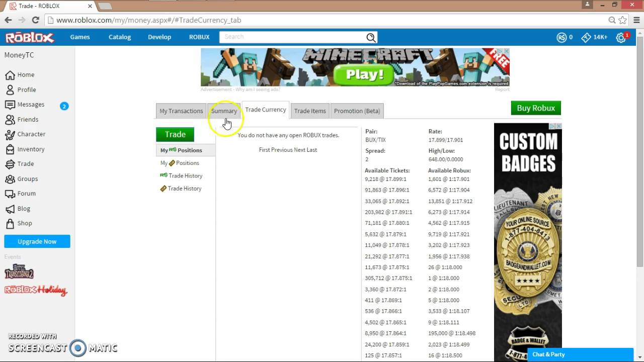The width and height of the screenshot is (644, 362).
Task: Click the Minecraft Play banner ad
Action: (x=355, y=67)
